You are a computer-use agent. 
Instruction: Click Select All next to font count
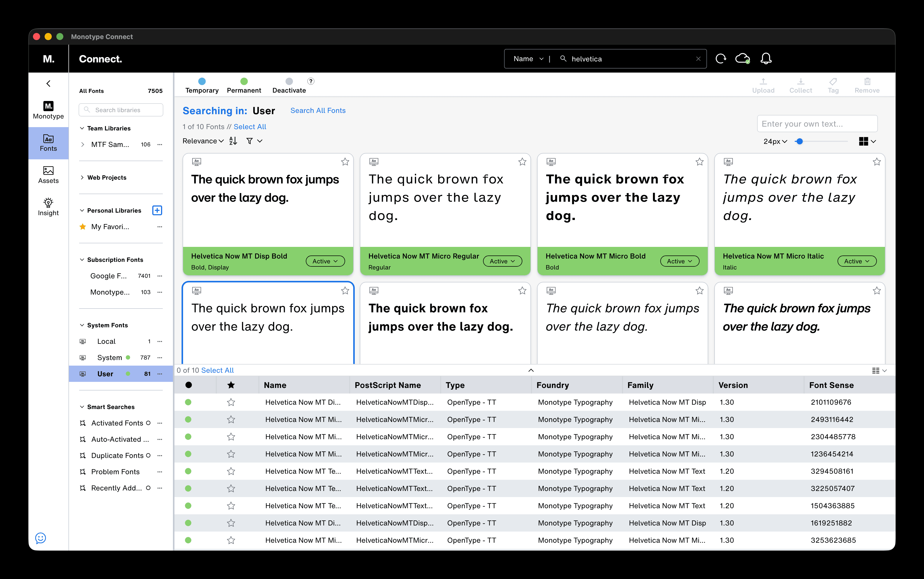click(x=250, y=127)
